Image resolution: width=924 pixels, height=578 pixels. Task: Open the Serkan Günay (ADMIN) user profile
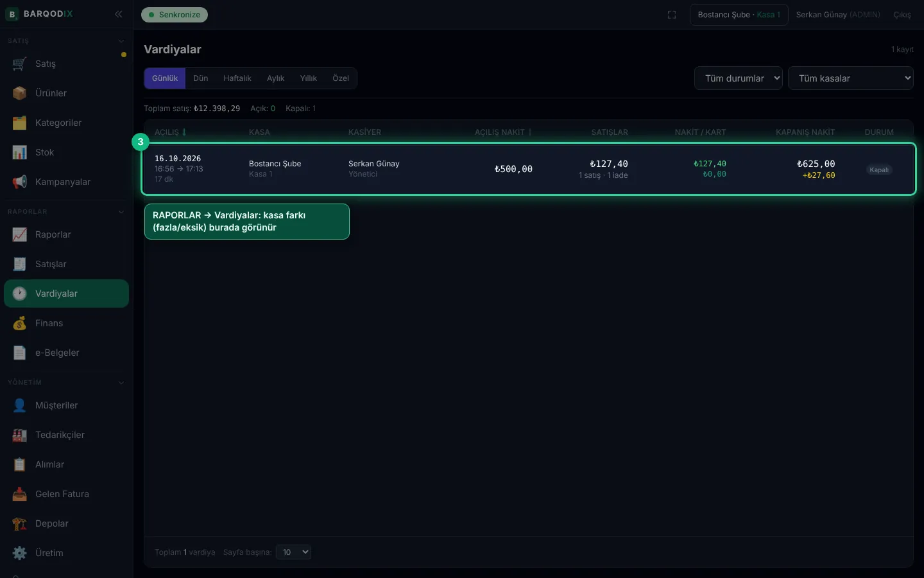pos(838,15)
